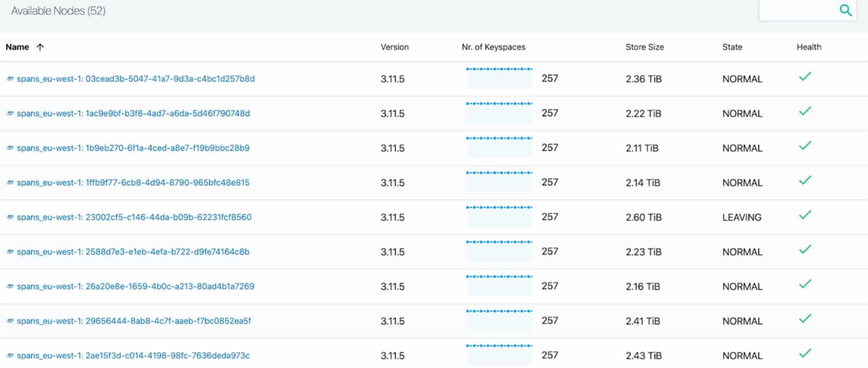Open node 1ac9e9bf-b3f8-4ad7-a6da-5d46f790748d
This screenshot has width=868, height=368.
(134, 113)
